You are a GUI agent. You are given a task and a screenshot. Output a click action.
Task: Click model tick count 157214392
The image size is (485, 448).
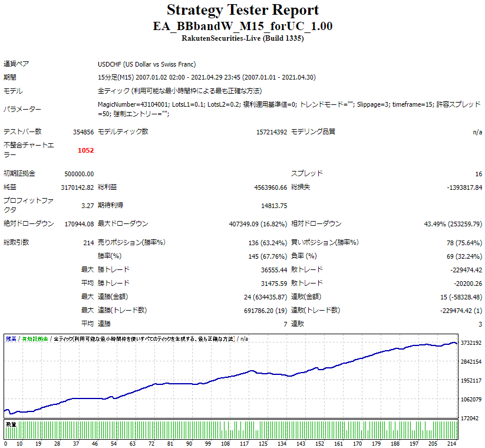point(272,132)
